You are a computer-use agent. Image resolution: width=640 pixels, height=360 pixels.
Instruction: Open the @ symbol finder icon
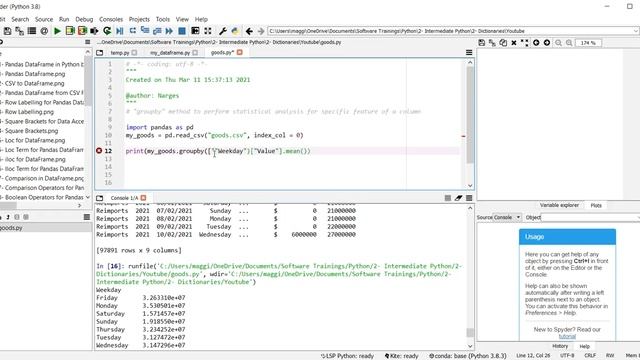44,31
